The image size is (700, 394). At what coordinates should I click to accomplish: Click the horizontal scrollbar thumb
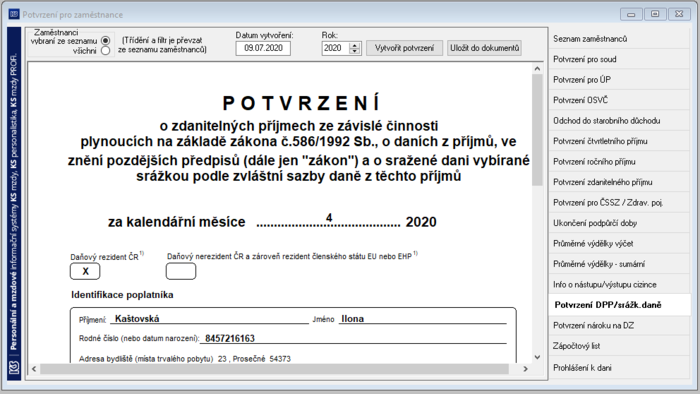[274, 369]
